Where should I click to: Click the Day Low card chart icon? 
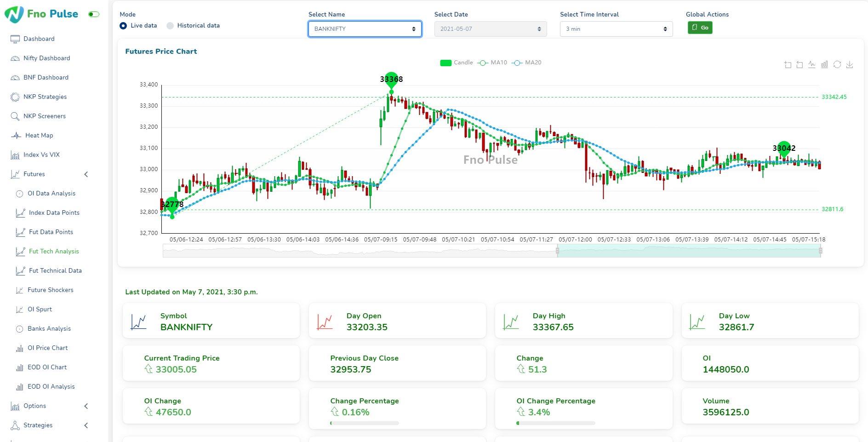697,322
